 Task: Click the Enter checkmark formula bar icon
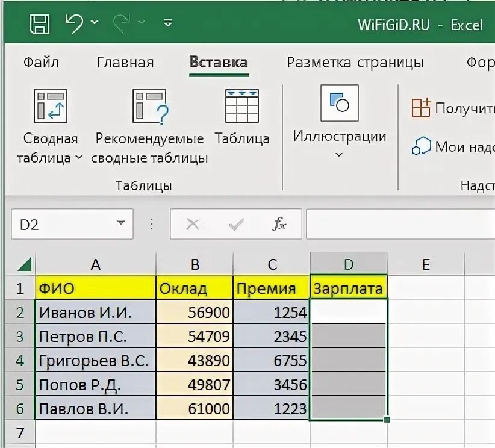tap(236, 225)
